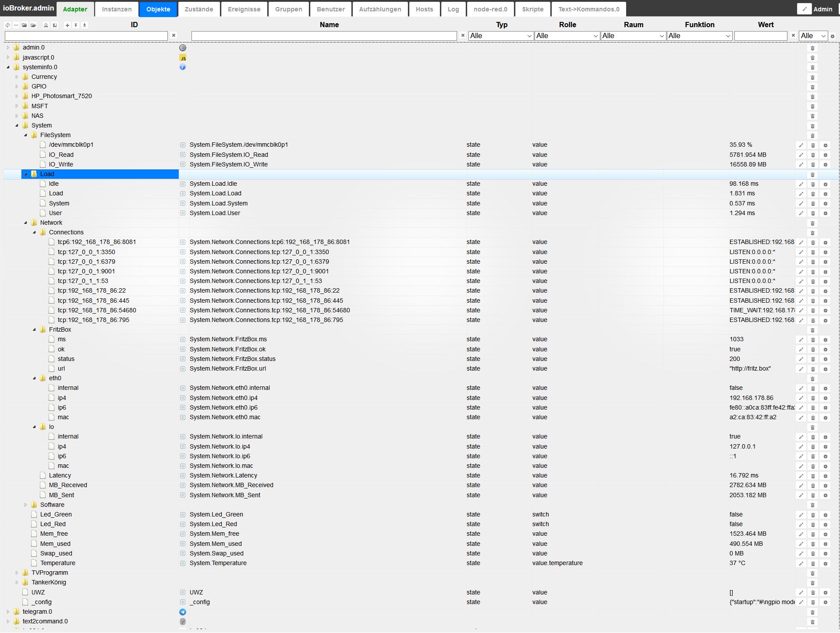Edit the System.Load.Idle value with pencil
Viewport: 840px width, 633px height.
coord(801,184)
